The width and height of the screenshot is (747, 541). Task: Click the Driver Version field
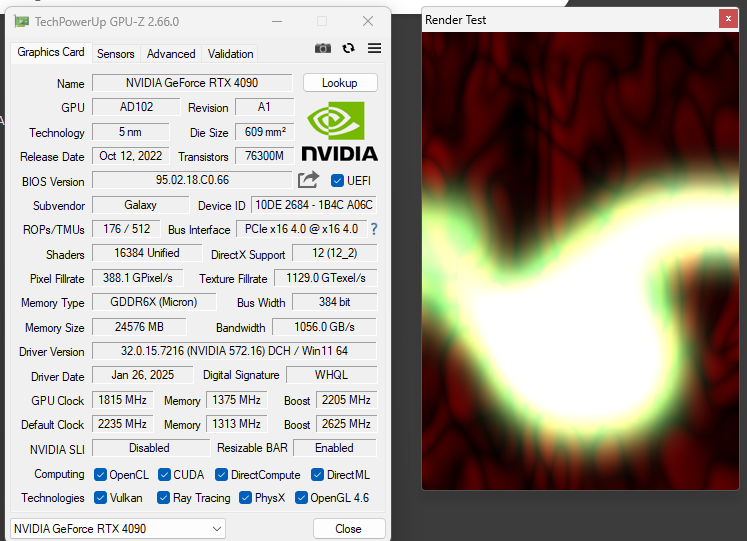[x=234, y=351]
